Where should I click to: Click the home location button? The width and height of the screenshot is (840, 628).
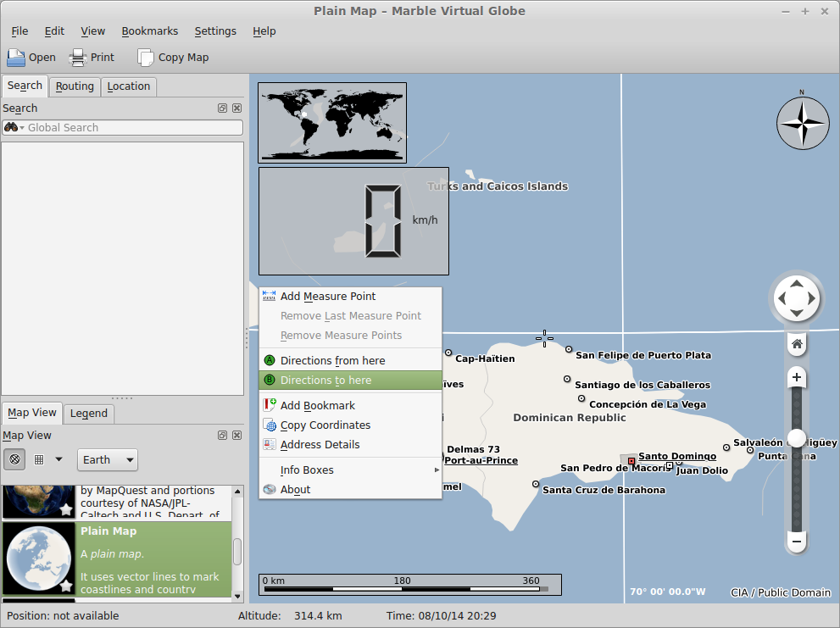click(797, 344)
